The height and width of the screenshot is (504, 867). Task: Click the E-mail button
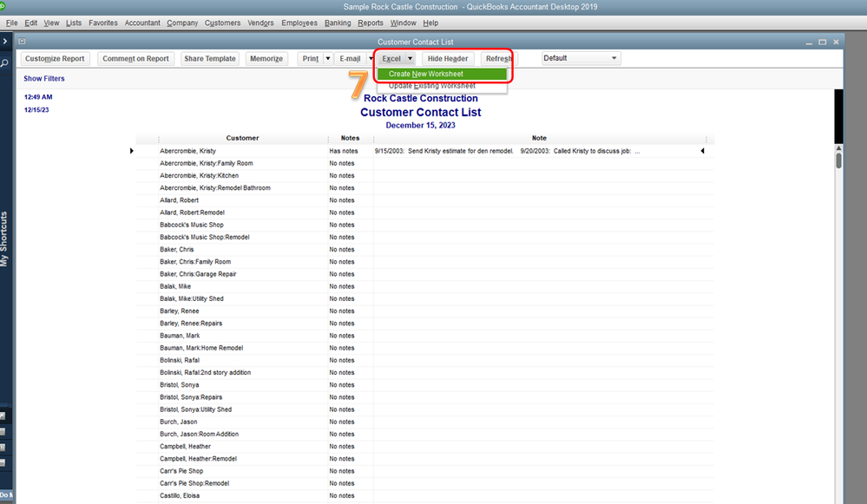(350, 59)
